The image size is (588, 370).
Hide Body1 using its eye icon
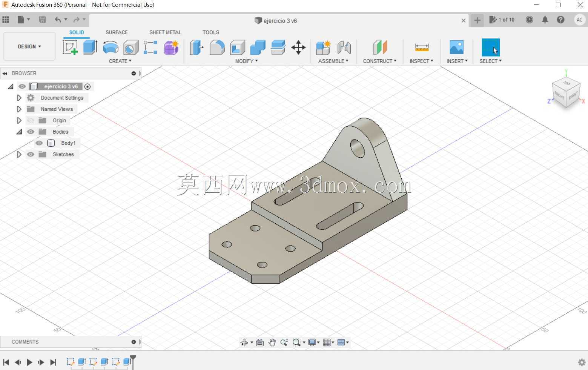click(x=39, y=143)
